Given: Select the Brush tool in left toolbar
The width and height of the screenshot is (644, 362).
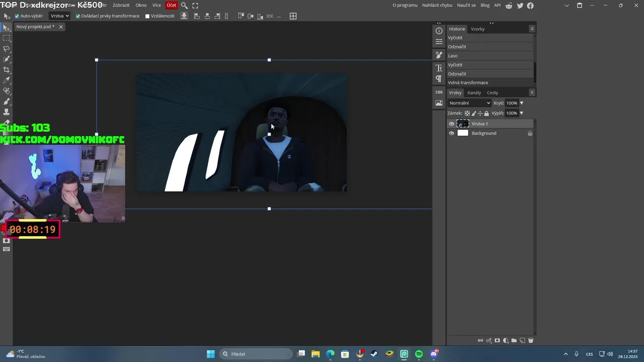Looking at the screenshot, I should tap(7, 102).
